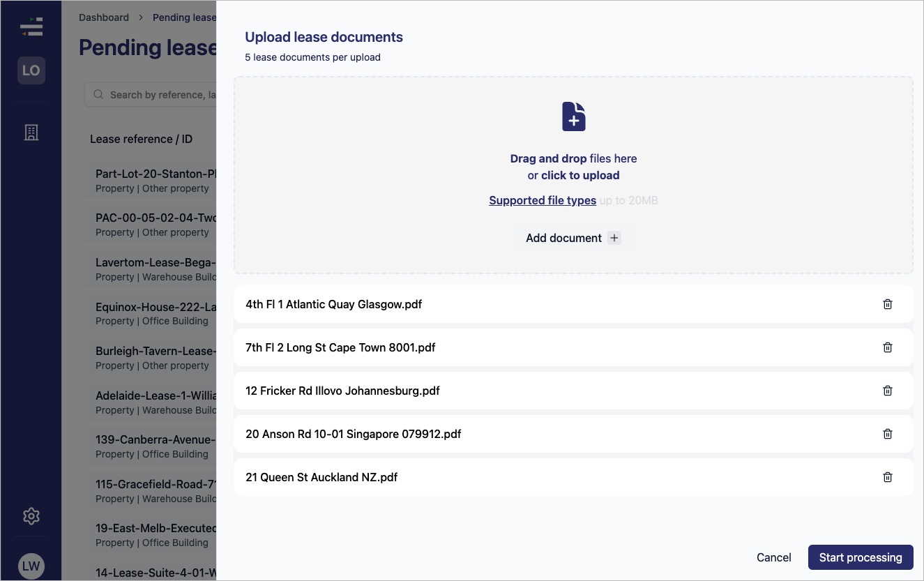Trash the 12 Fricker Rd Illovo Johannesburg.pdf
Viewport: 924px width, 581px height.
[x=887, y=391]
